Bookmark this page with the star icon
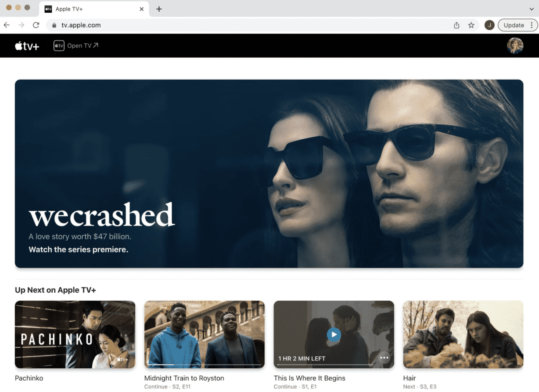 [x=471, y=25]
